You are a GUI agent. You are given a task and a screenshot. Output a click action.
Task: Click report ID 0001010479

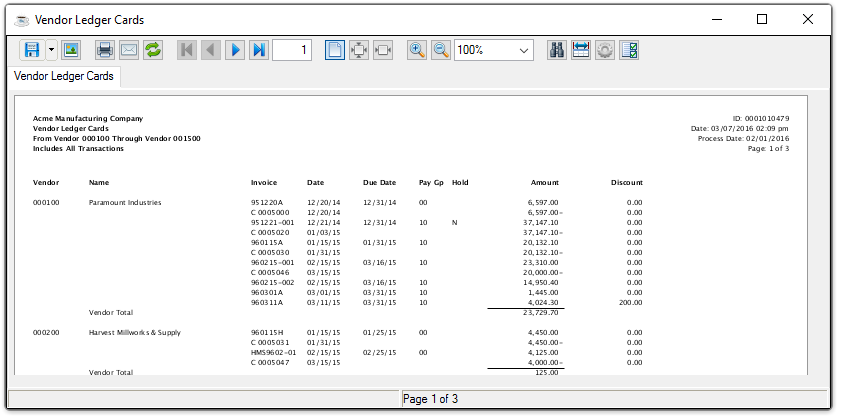click(x=761, y=119)
